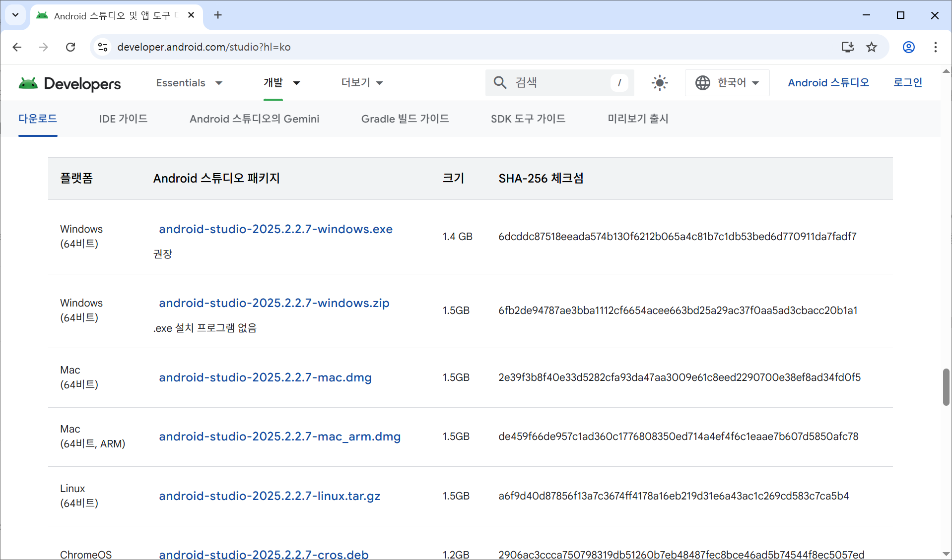Click the search magnifier icon
This screenshot has width=952, height=560.
pyautogui.click(x=500, y=82)
